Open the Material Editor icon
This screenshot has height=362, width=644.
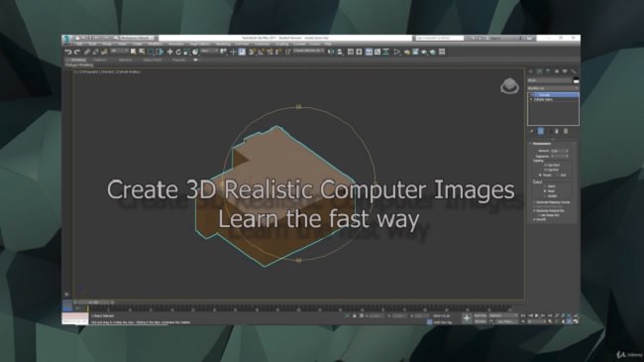coord(406,52)
